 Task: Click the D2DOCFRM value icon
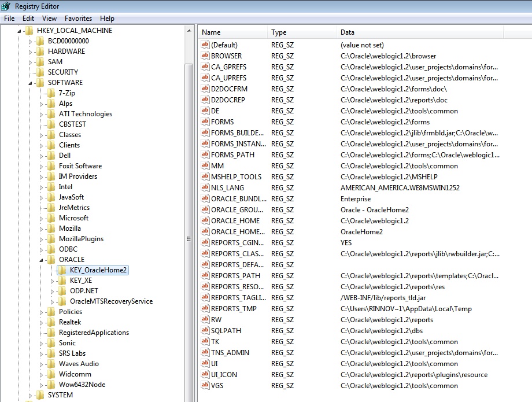205,88
